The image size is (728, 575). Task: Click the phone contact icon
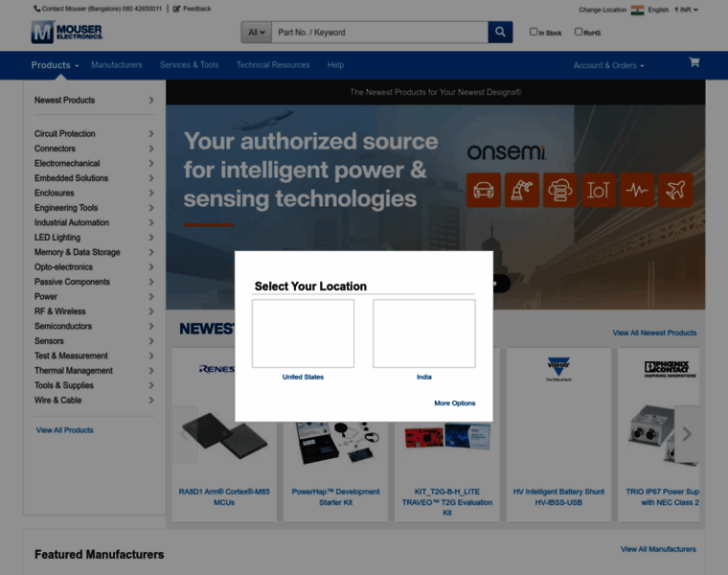click(x=37, y=9)
